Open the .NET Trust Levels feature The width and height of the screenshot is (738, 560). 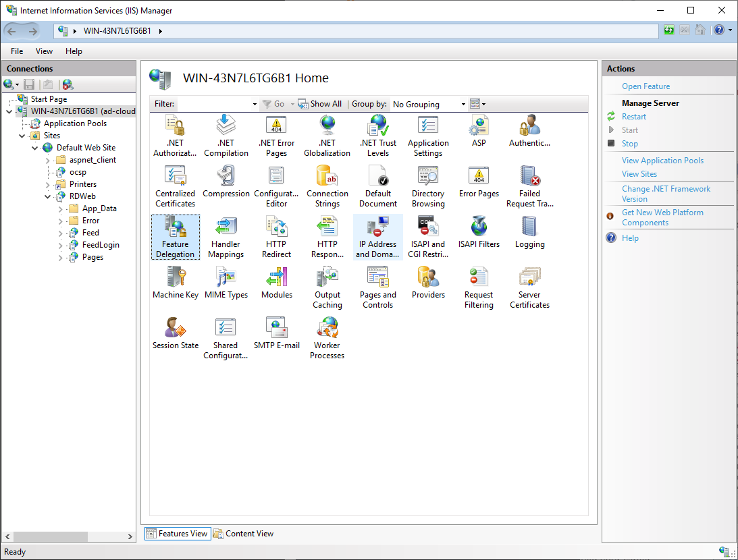(378, 136)
